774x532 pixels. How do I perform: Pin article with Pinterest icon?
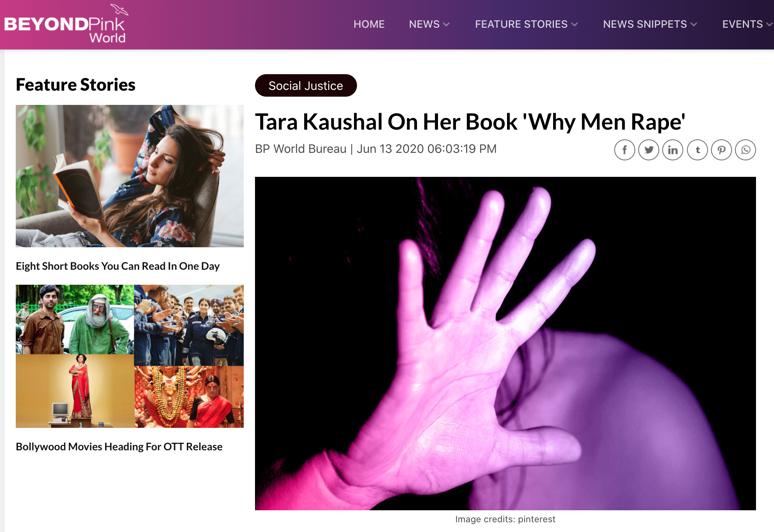(x=721, y=150)
